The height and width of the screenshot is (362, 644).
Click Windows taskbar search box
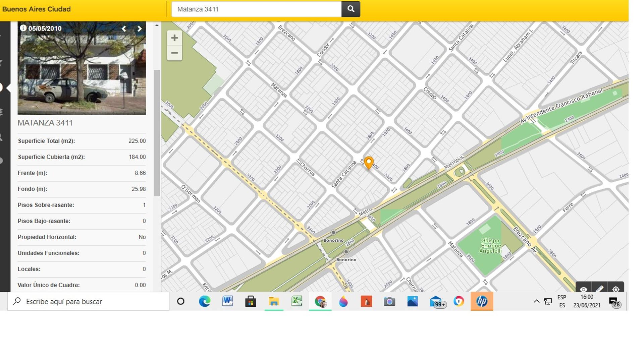click(x=88, y=301)
